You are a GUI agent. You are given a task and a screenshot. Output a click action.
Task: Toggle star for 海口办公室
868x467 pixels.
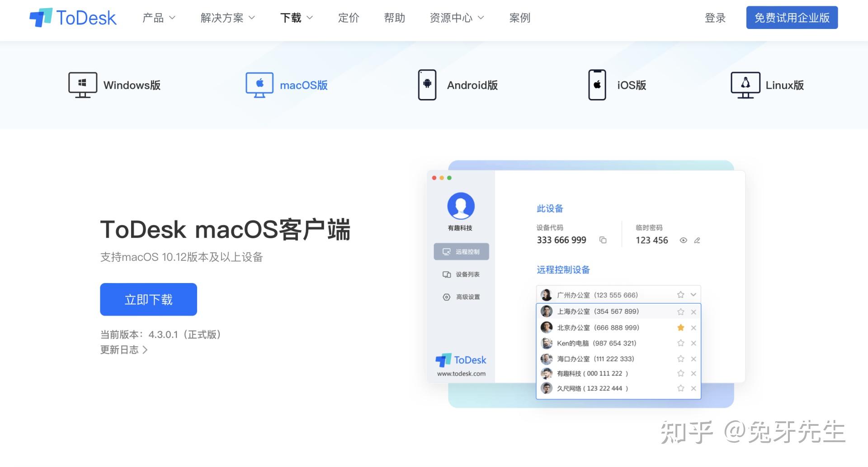tap(681, 359)
